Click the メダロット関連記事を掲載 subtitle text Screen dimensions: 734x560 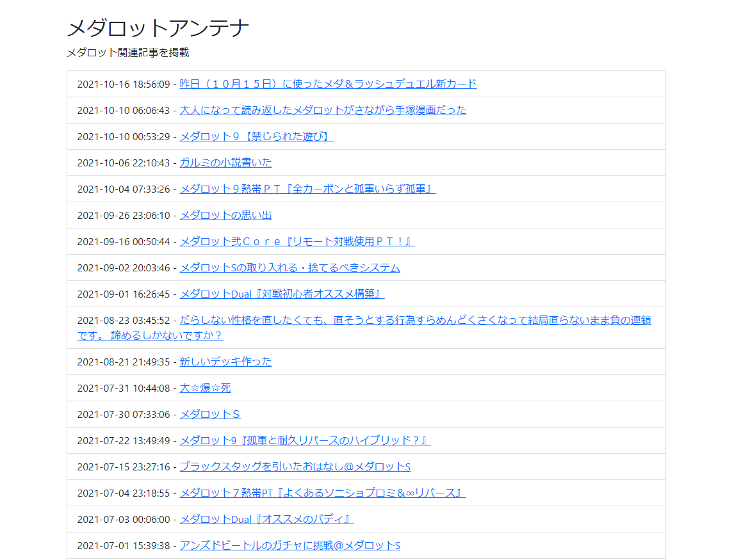(x=128, y=52)
